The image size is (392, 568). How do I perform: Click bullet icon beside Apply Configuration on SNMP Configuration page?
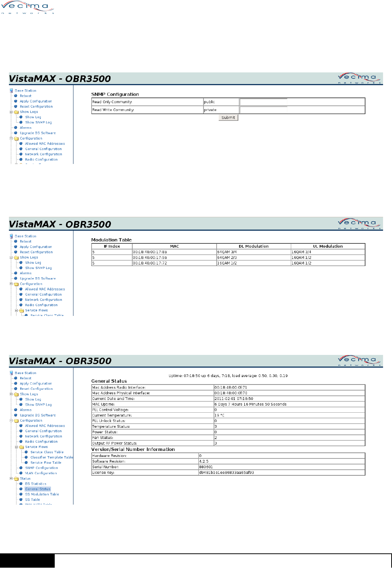pos(16,101)
